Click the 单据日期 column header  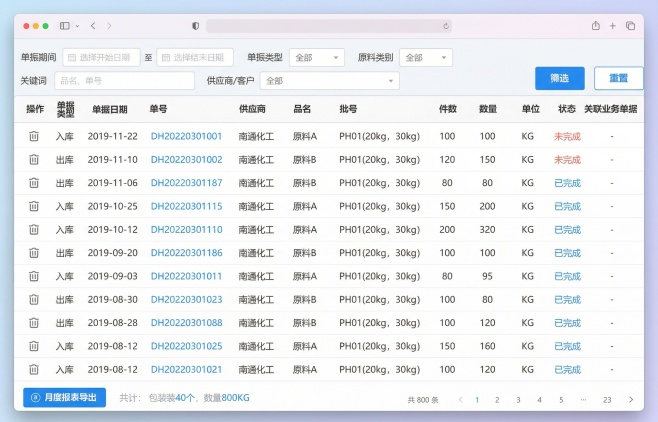tap(110, 109)
